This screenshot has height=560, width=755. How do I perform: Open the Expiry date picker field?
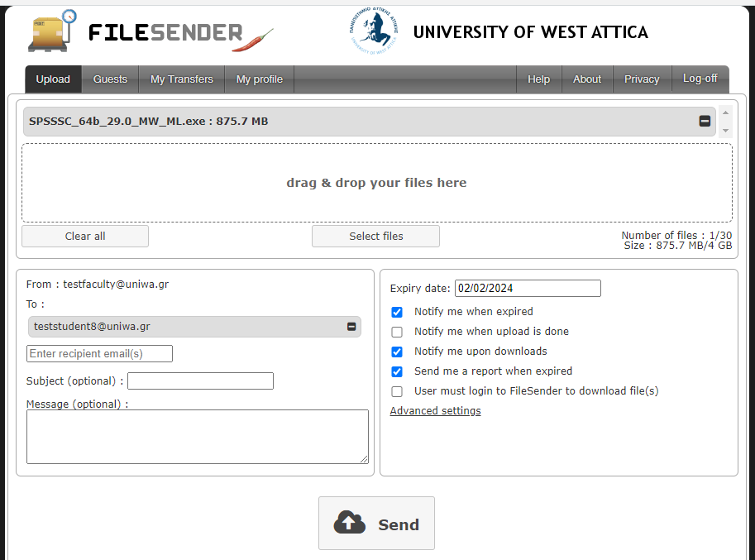528,289
